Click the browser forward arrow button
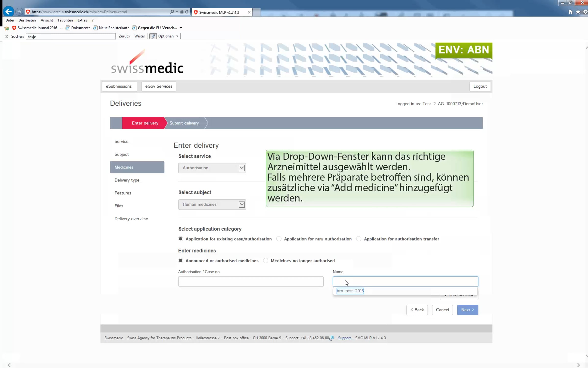Image resolution: width=588 pixels, height=368 pixels. pos(19,12)
